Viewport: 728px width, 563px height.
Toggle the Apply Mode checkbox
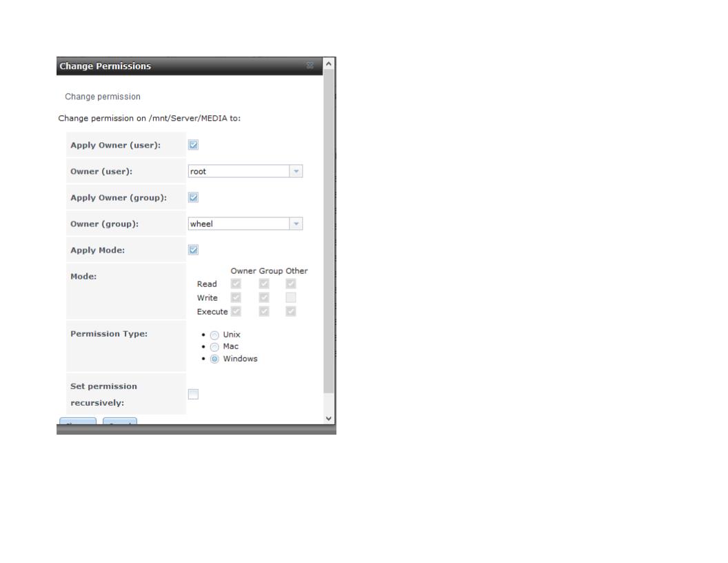tap(193, 250)
